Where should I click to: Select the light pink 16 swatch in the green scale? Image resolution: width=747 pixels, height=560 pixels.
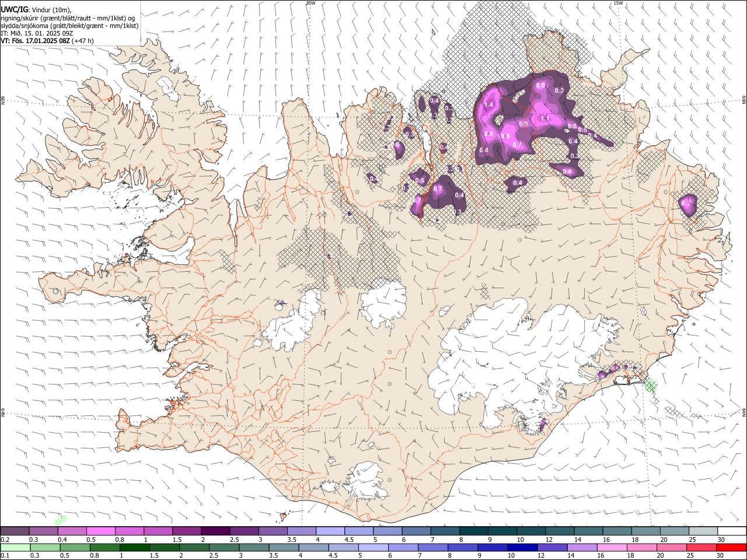pyautogui.click(x=612, y=548)
